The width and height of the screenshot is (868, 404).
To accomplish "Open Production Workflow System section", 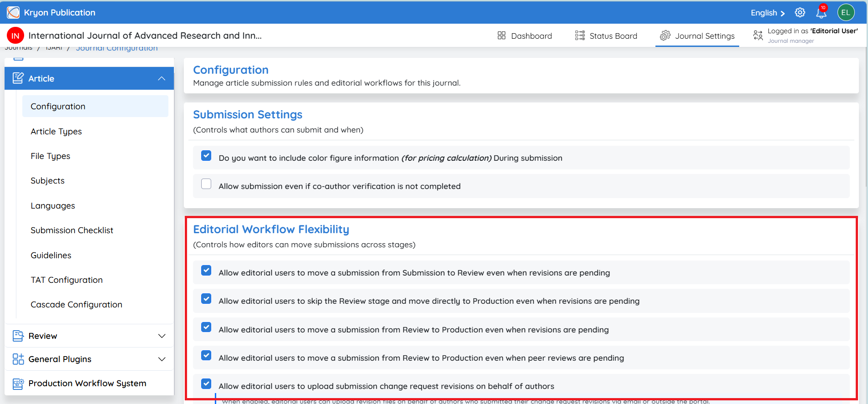I will click(89, 384).
